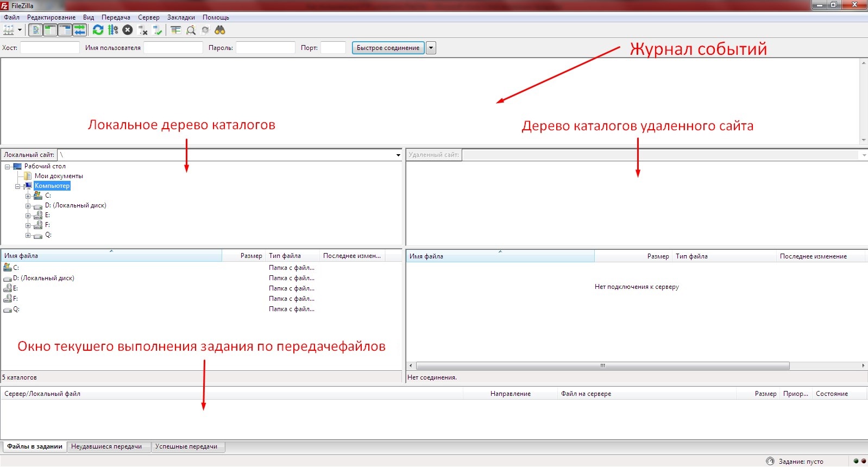
Task: Toggle directory comparison magnifier icon
Action: click(x=191, y=30)
